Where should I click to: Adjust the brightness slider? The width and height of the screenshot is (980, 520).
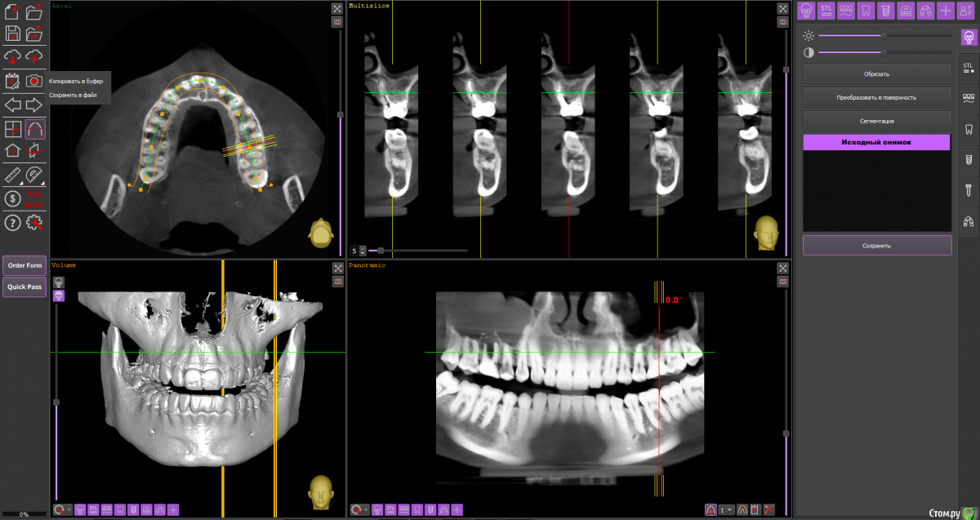tap(884, 35)
